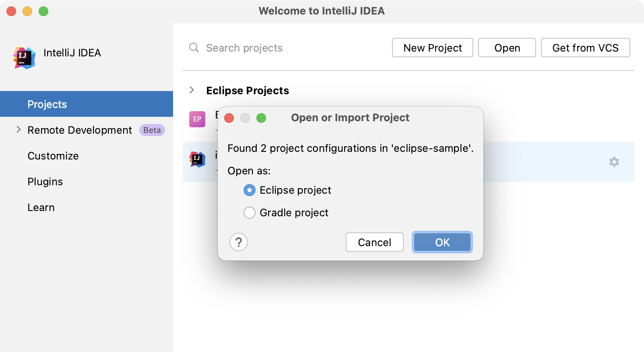Confirm the dialog with OK
The width and height of the screenshot is (644, 352).
[x=442, y=242]
